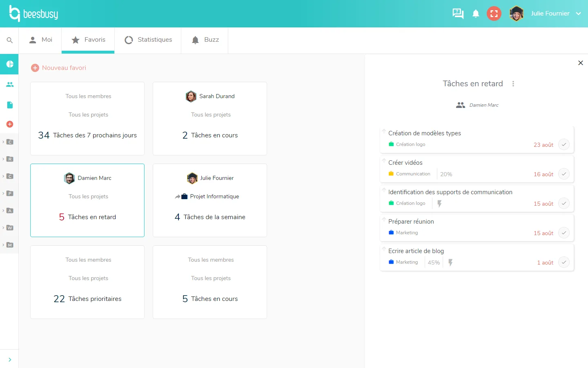The width and height of the screenshot is (588, 368).
Task: Click the 20% progress on Créer vidéos
Action: [x=446, y=174]
